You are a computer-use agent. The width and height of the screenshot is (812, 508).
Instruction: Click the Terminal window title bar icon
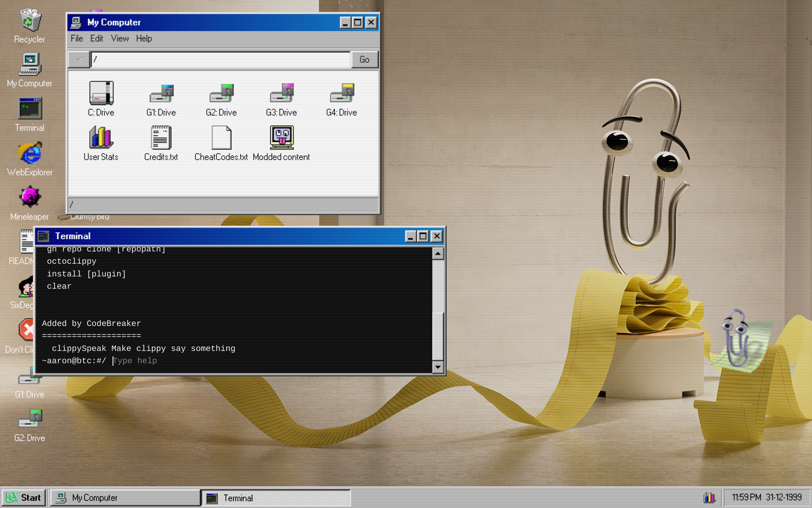tap(44, 236)
